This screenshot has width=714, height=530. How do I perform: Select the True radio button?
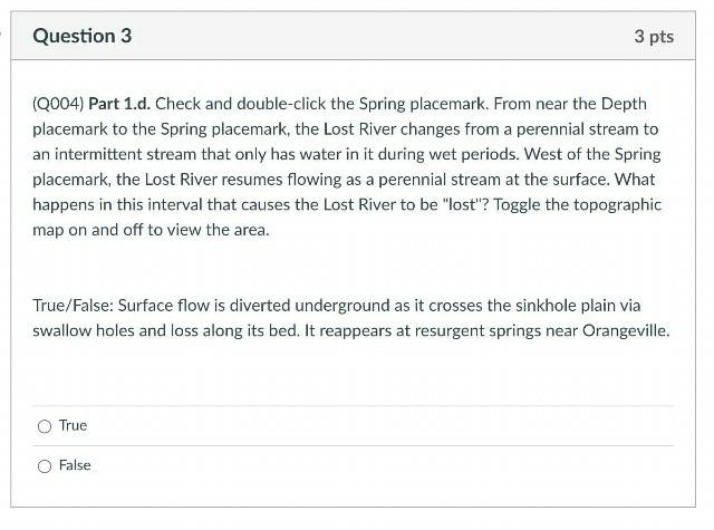(45, 427)
